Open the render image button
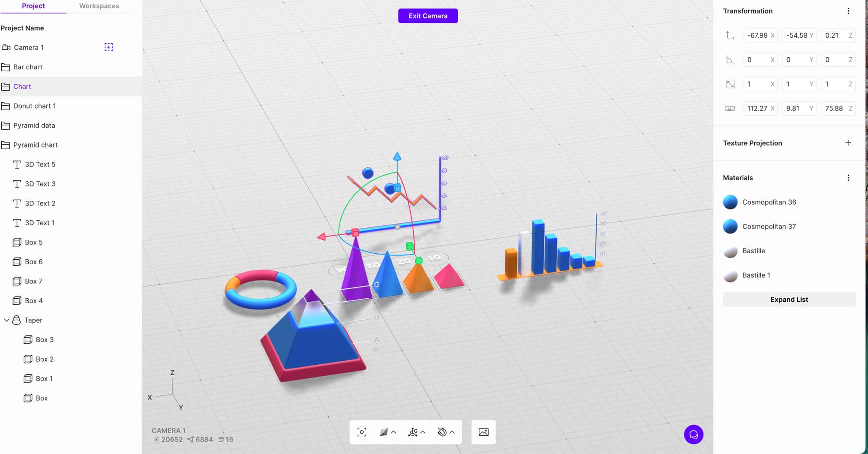The width and height of the screenshot is (868, 454). (x=483, y=432)
